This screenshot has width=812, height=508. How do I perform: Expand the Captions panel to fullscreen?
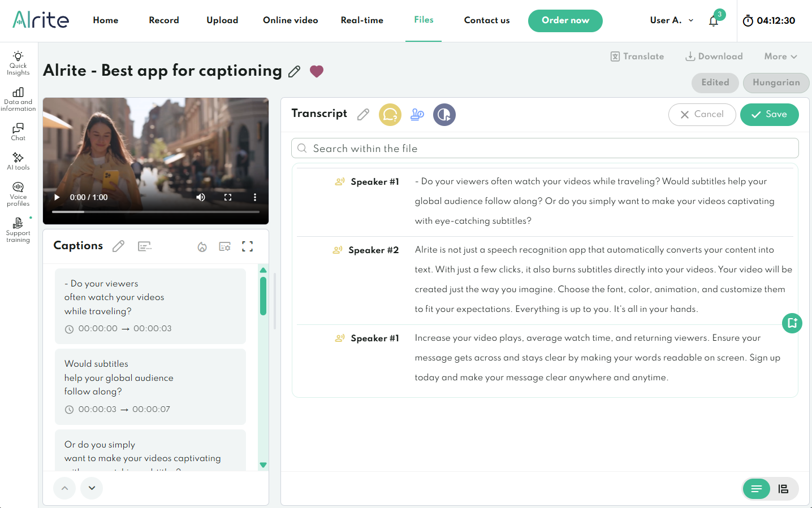point(247,246)
